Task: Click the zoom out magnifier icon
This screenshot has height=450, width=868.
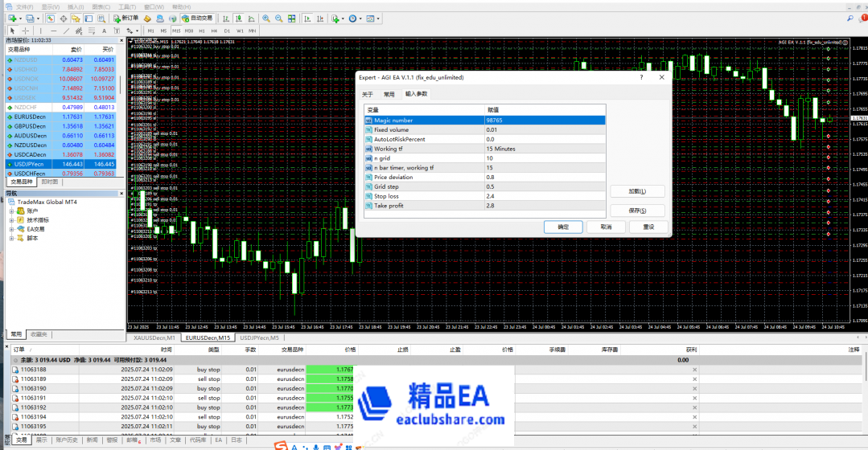Action: [279, 18]
